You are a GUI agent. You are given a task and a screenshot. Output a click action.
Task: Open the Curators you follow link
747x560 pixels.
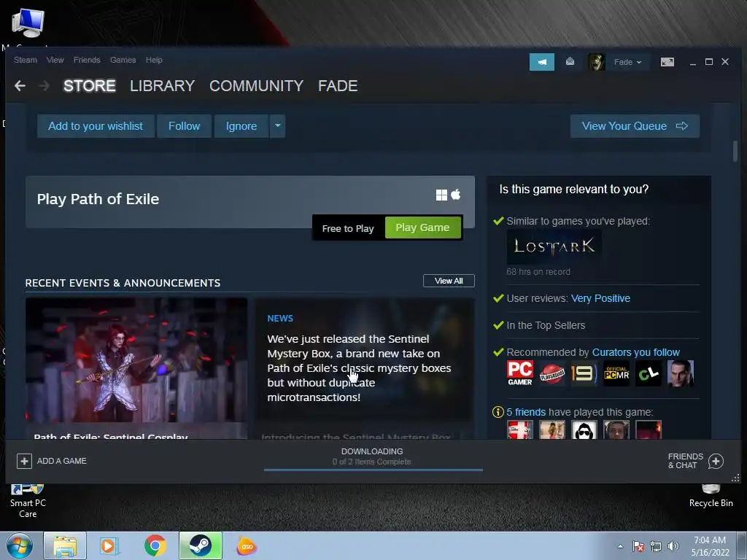(x=635, y=352)
